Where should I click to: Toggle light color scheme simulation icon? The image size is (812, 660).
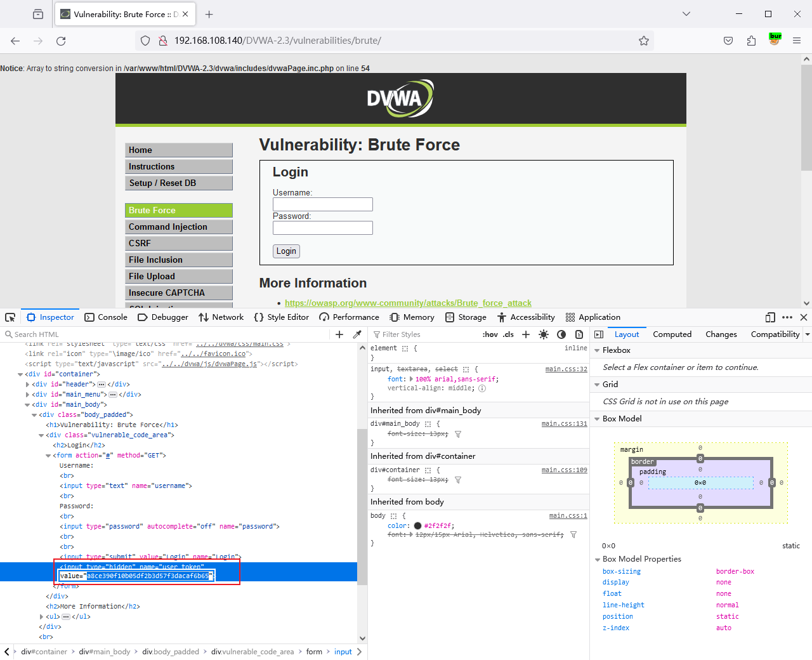coord(544,334)
